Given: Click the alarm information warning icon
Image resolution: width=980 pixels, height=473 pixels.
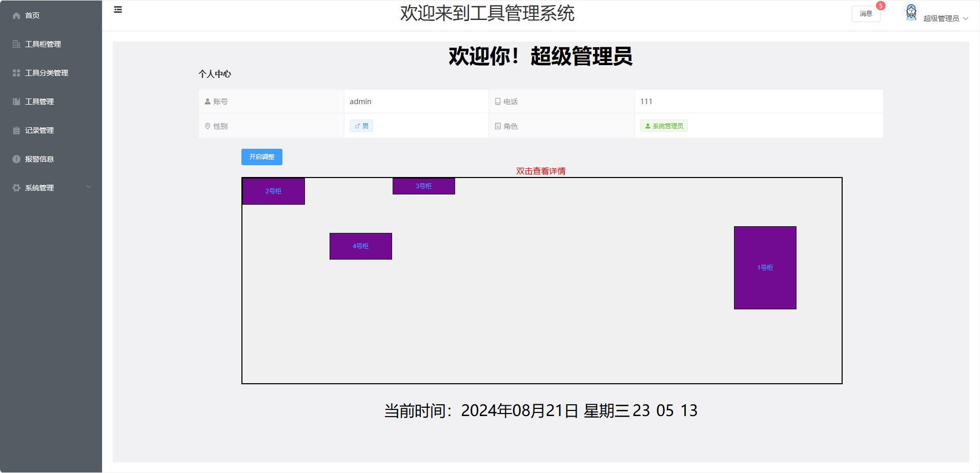Looking at the screenshot, I should click(x=16, y=159).
